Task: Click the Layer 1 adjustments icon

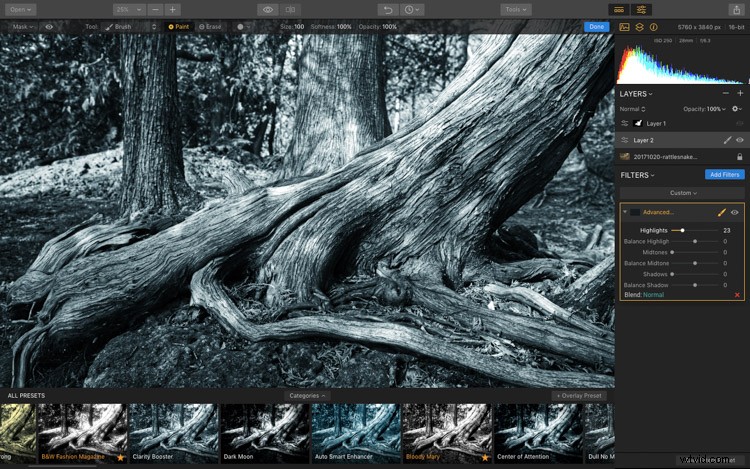Action: [624, 123]
